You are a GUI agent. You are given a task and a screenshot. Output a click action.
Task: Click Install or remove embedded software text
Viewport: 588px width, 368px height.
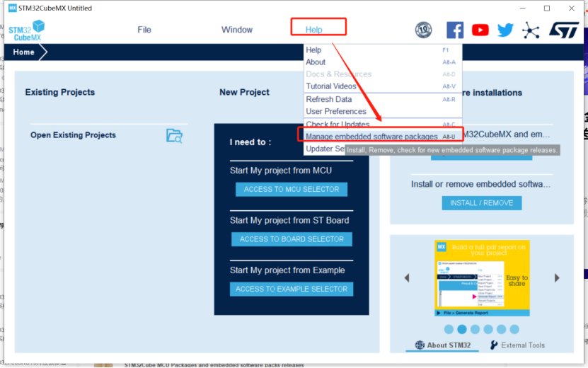[x=480, y=184]
